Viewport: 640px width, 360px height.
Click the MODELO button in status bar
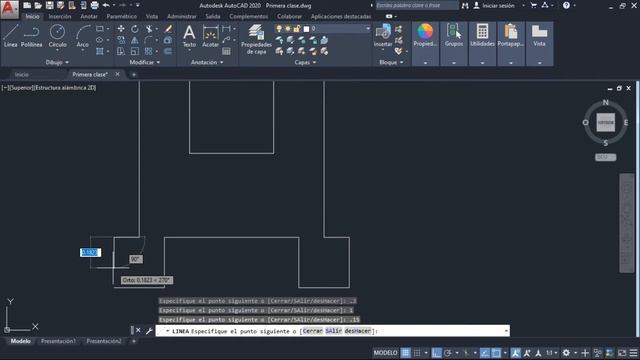tap(385, 353)
